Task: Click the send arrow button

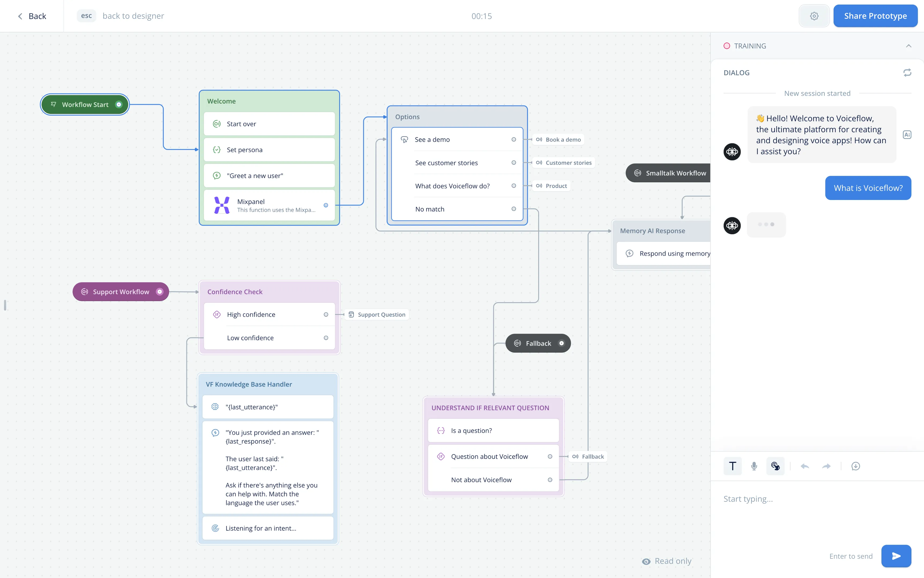Action: point(896,556)
